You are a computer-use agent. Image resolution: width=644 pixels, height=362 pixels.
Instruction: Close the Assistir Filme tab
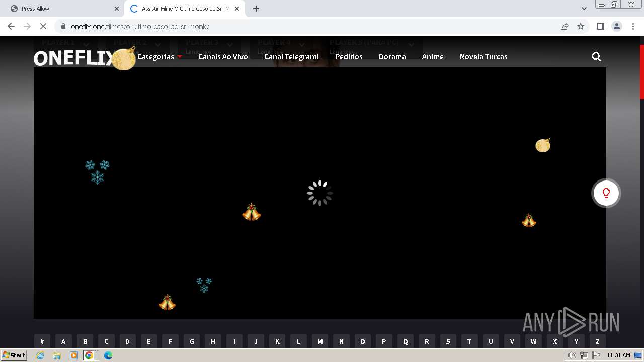pos(237,9)
